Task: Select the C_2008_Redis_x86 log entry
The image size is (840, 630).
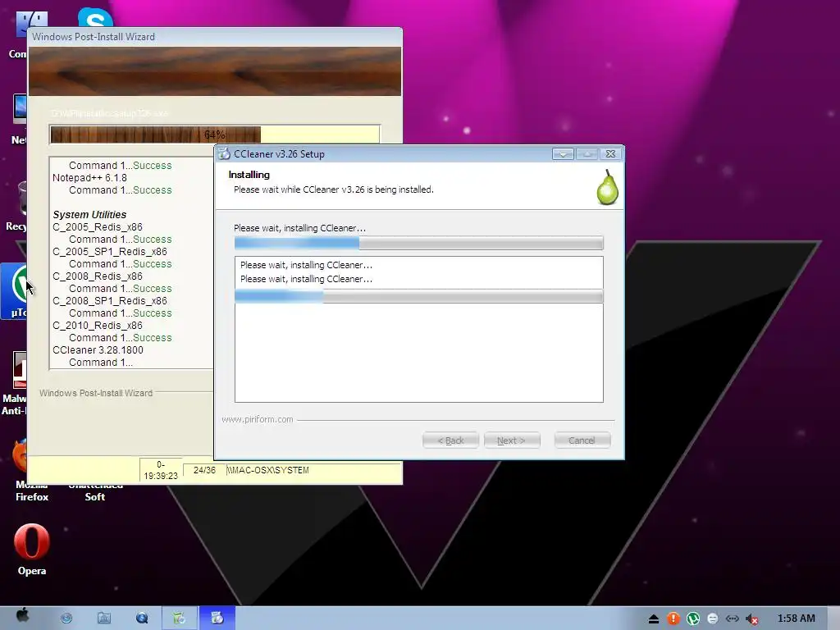Action: [98, 276]
